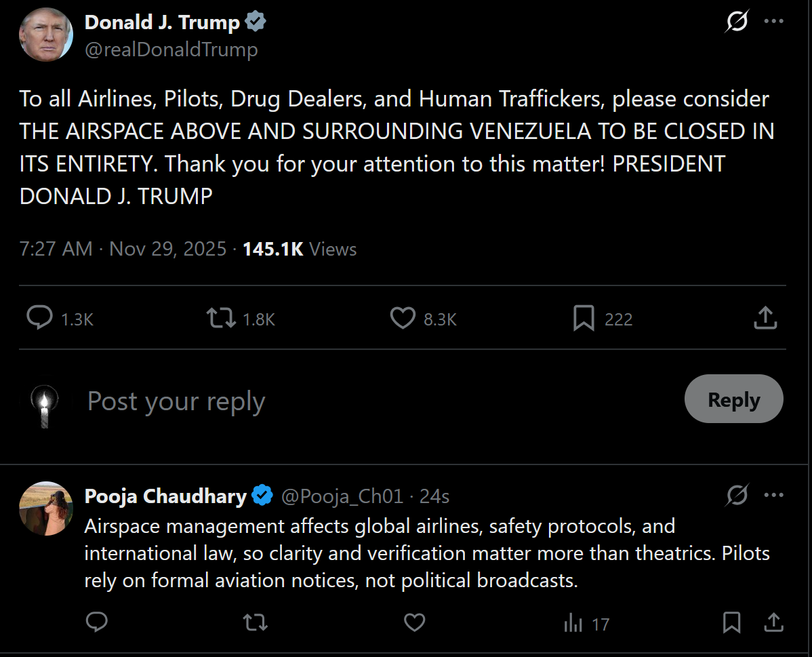Open the candle avatar next to the reply box

coord(45,405)
